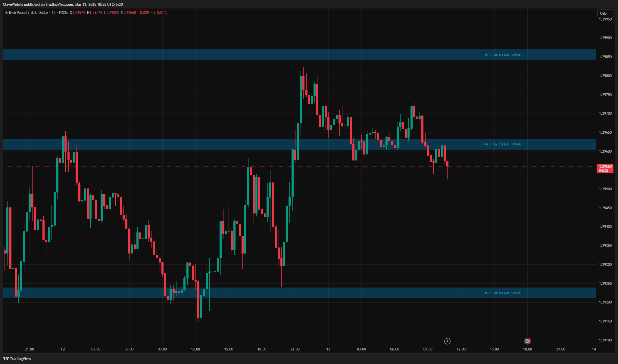Select the 4H Str: 5 demand zone label
618x364 pixels.
tap(502, 293)
